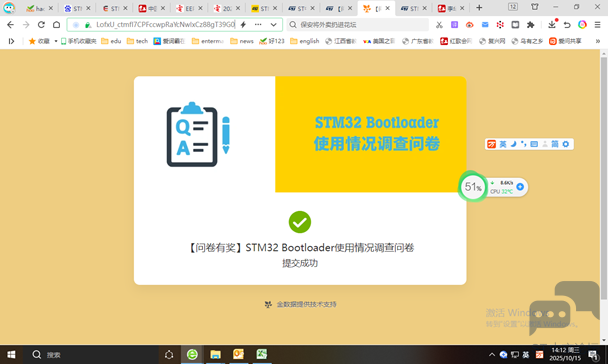608x364 pixels.
Task: Close the currently active survey tab
Action: point(387,8)
